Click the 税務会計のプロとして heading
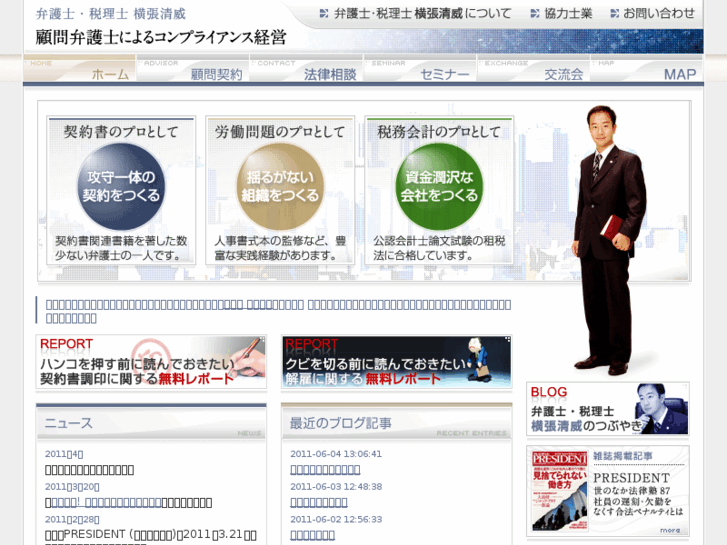The image size is (727, 545). click(x=439, y=132)
